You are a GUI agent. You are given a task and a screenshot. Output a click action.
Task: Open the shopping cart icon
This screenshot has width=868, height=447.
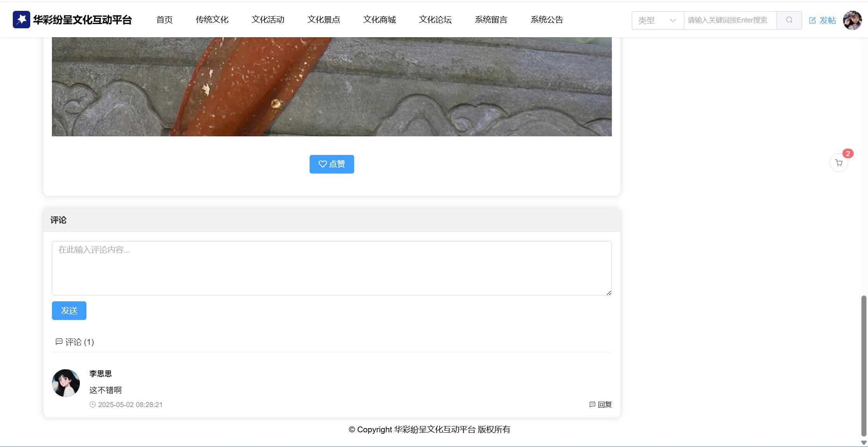pos(839,163)
